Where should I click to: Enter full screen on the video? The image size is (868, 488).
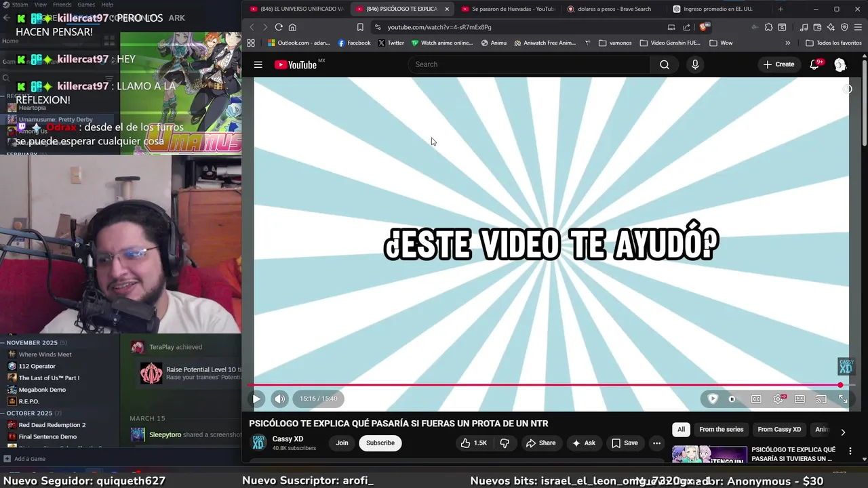point(843,399)
